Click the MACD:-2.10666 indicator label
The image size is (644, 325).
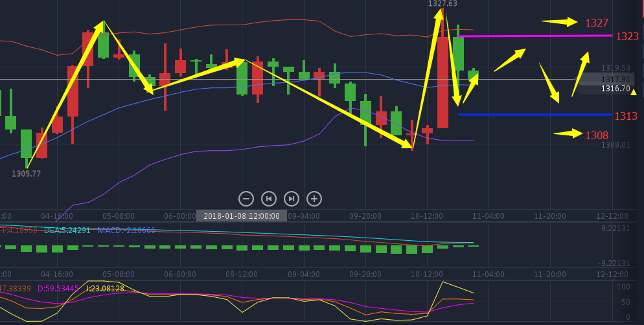click(126, 230)
